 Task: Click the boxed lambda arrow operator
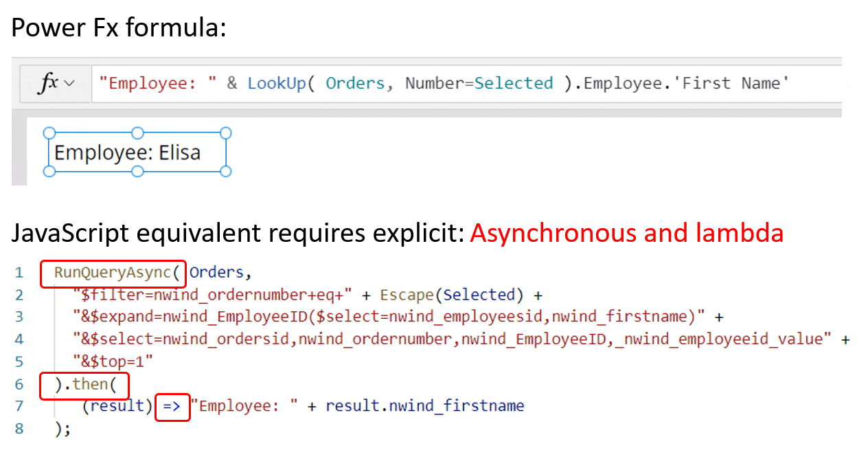pos(172,407)
